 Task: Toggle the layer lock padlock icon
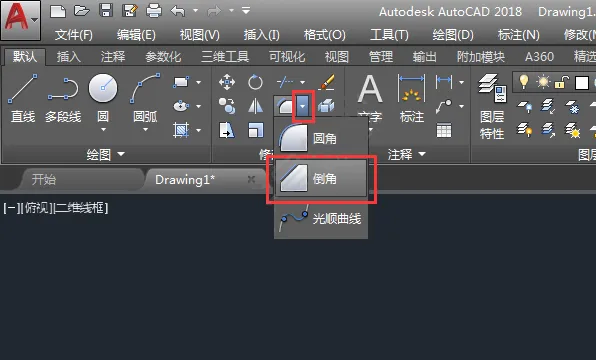click(x=561, y=82)
